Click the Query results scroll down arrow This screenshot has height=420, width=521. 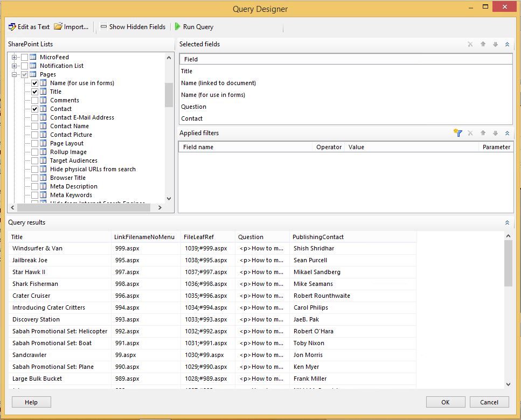[509, 384]
